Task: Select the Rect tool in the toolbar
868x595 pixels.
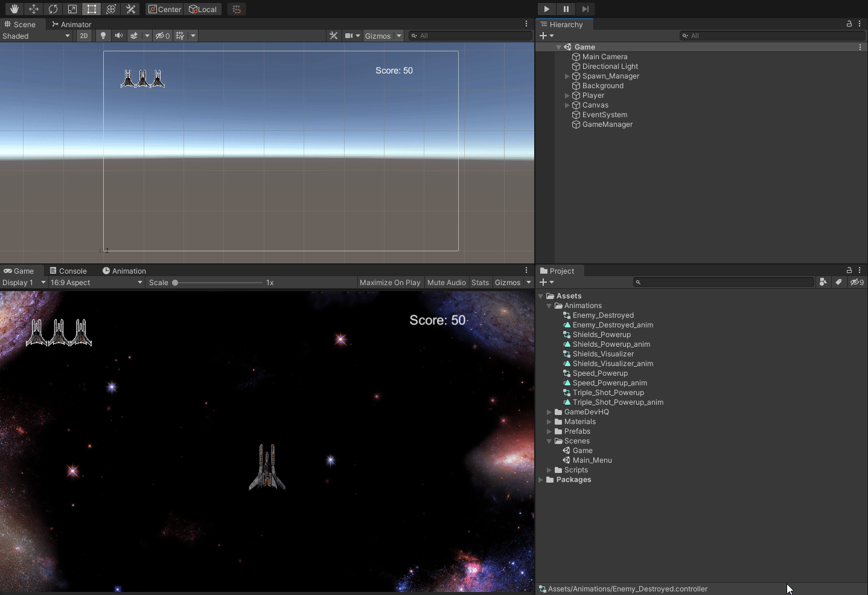Action: click(92, 9)
